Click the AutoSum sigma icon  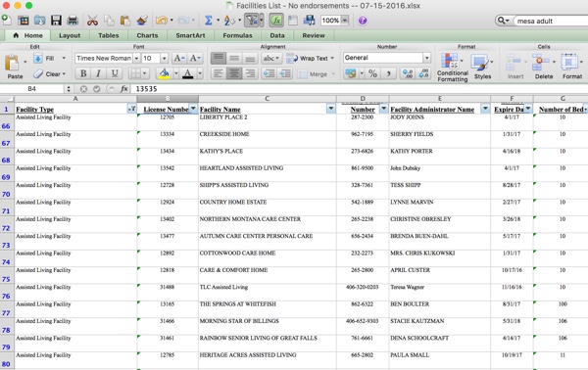pos(209,21)
